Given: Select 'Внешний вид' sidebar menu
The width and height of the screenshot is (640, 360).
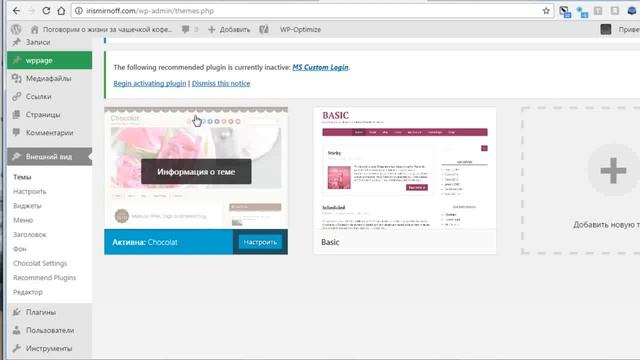Looking at the screenshot, I should [x=49, y=157].
